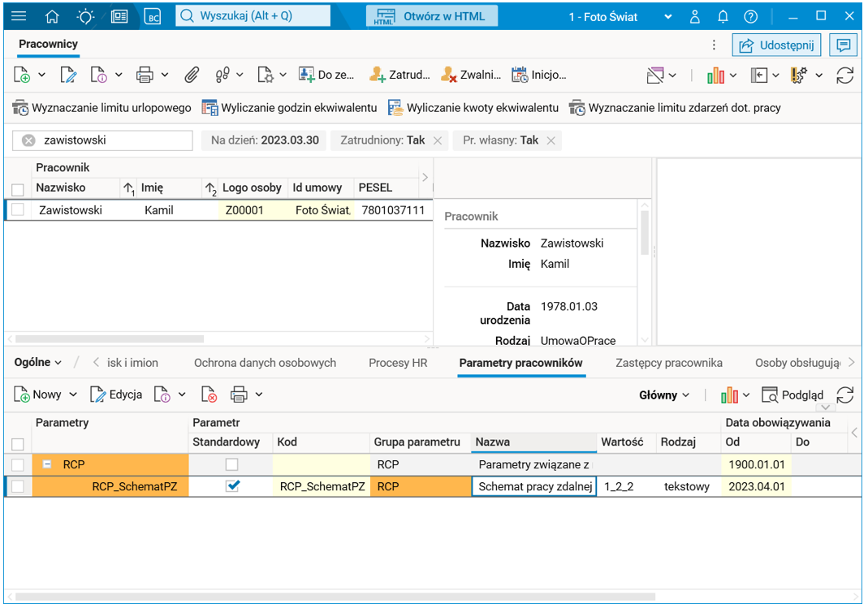Screen dimensions: 868x608
Task: Expand the filter flag dropdown arrow
Action: click(672, 75)
